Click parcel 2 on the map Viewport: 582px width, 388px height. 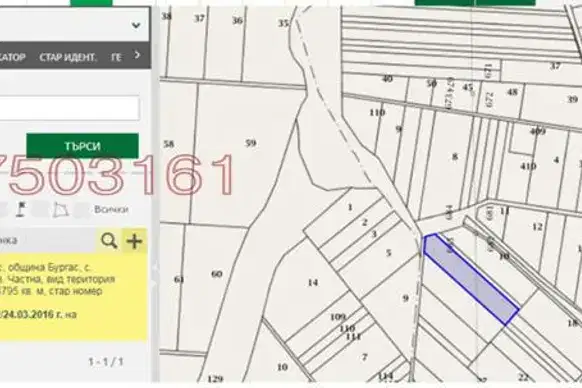click(x=364, y=222)
